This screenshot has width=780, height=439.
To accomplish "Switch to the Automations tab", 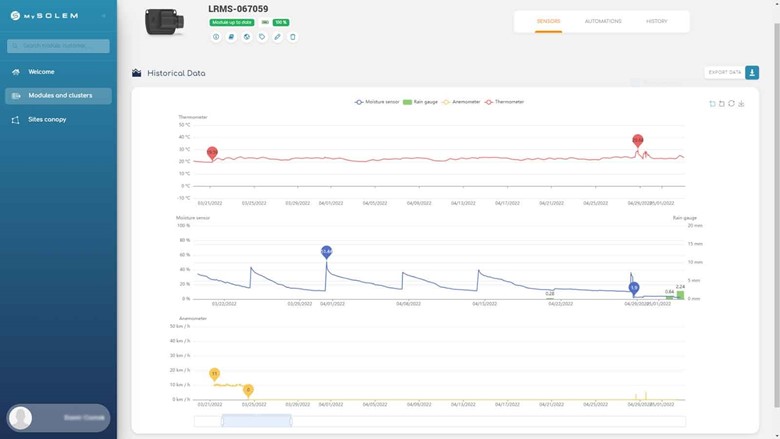I will tap(602, 21).
